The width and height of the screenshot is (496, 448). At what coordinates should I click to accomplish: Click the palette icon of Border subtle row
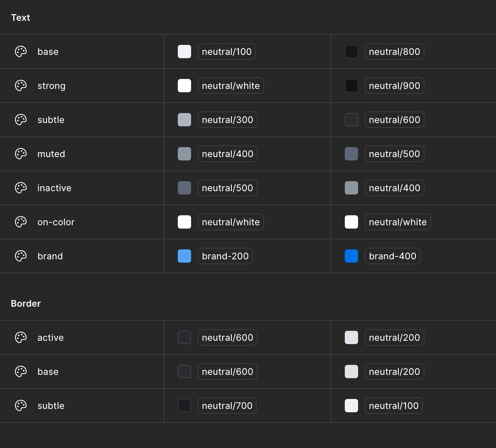[x=21, y=406]
